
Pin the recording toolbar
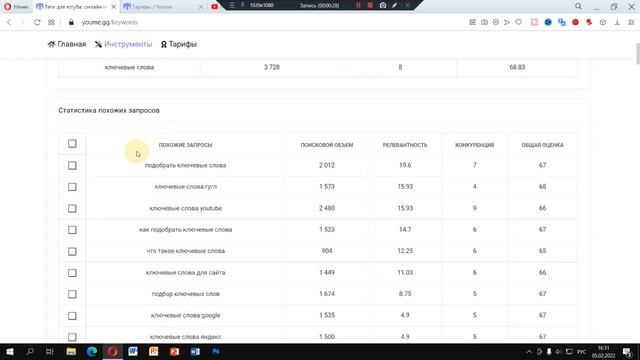point(242,5)
